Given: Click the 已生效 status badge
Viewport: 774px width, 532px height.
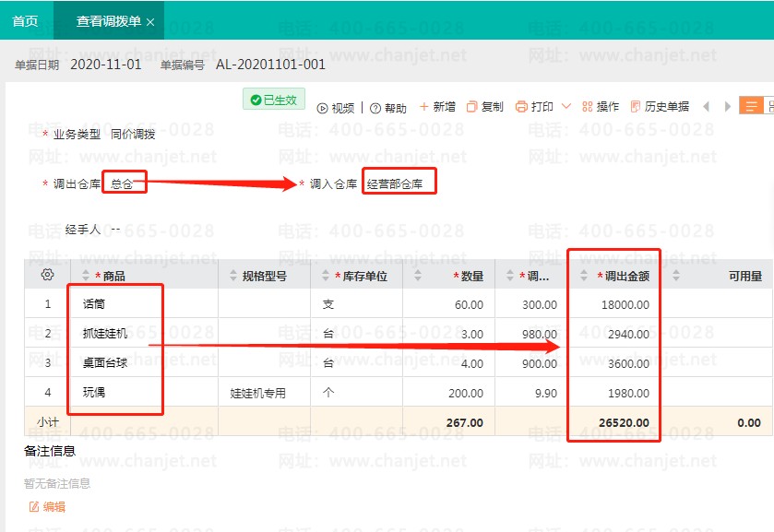Looking at the screenshot, I should (274, 100).
